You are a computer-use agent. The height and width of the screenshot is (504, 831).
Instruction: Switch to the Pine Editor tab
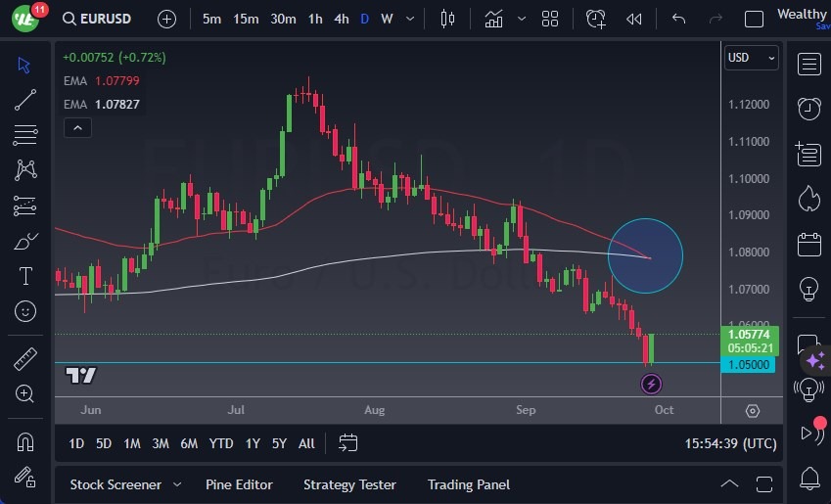point(239,484)
